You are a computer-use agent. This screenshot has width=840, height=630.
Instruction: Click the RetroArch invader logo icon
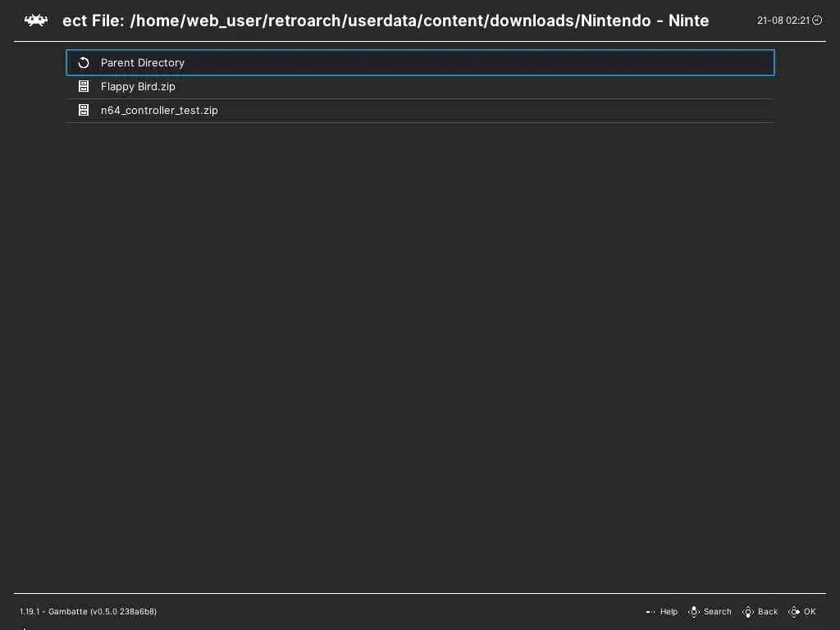tap(36, 21)
